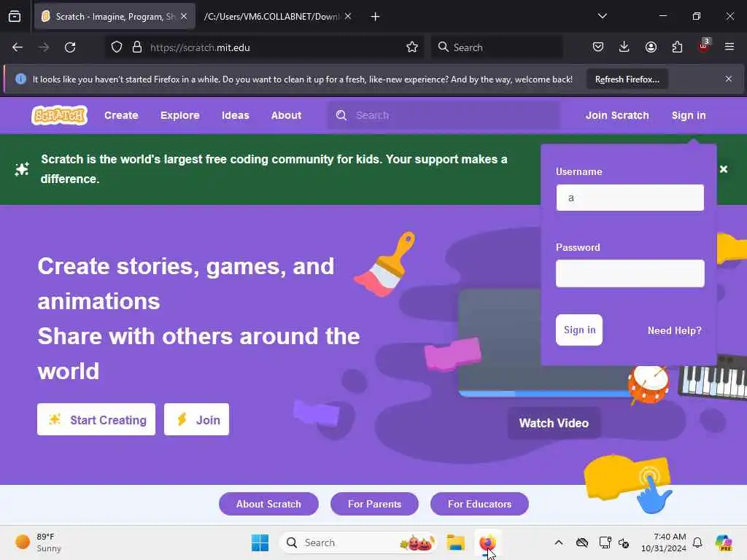Go to the Ideas page
747x560 pixels.
[236, 115]
